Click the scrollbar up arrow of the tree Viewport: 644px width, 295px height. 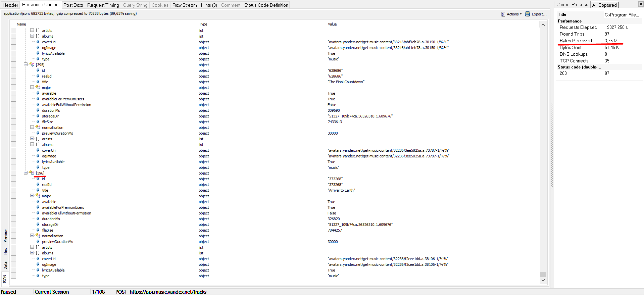coord(543,24)
